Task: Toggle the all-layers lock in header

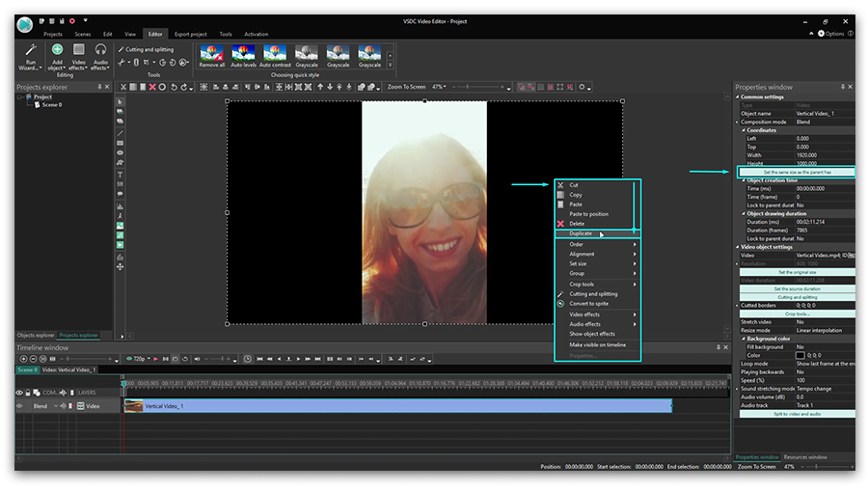Action: (x=28, y=393)
